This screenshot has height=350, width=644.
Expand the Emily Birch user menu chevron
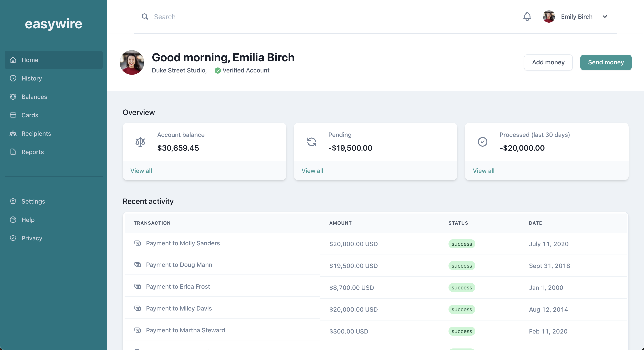click(x=605, y=16)
